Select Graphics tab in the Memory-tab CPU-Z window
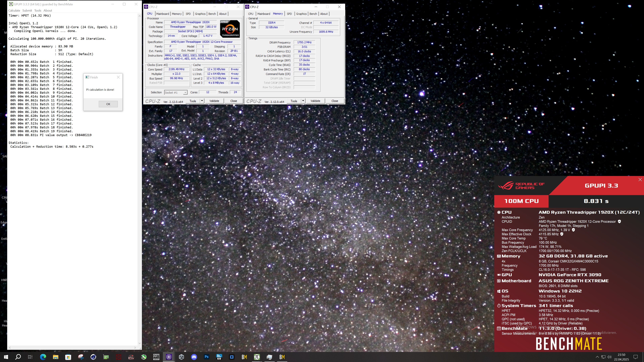644x362 pixels. point(301,14)
